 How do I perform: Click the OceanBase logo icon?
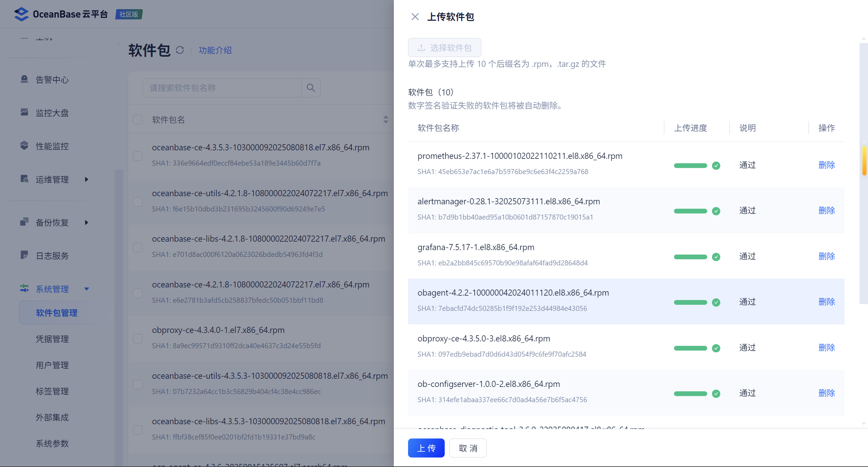[x=21, y=14]
